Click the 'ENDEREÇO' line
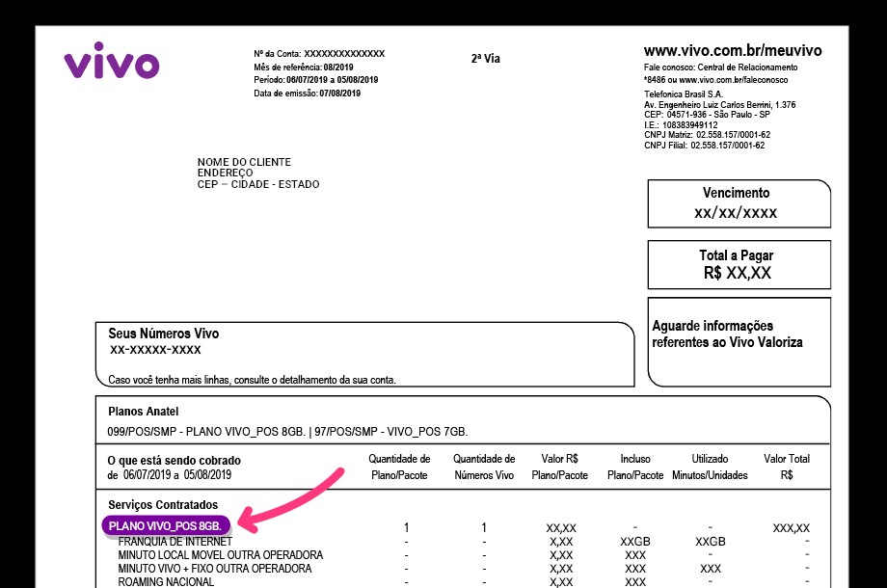The height and width of the screenshot is (588, 887). (x=225, y=173)
